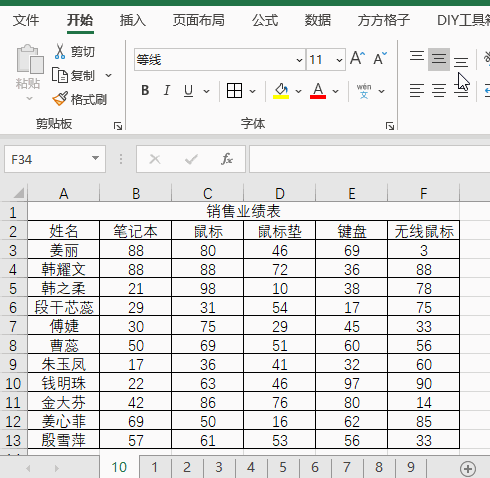Image resolution: width=490 pixels, height=478 pixels.
Task: Apply borders using the grid border icon
Action: pos(234,91)
